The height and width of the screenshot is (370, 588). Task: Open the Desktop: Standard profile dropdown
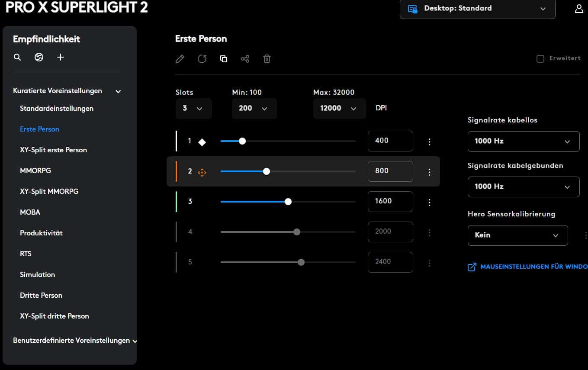tap(478, 9)
